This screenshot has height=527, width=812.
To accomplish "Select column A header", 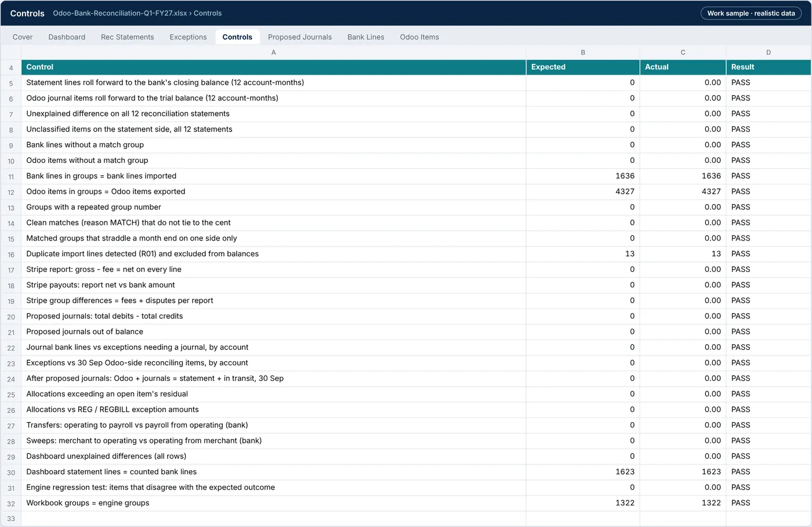I will pyautogui.click(x=274, y=52).
